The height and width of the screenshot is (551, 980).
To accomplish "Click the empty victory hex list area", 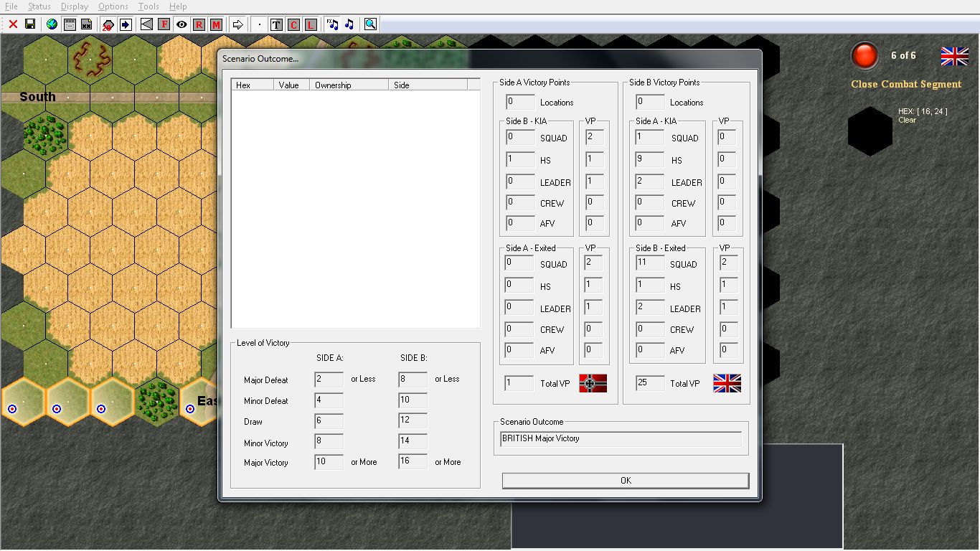I will [355, 209].
